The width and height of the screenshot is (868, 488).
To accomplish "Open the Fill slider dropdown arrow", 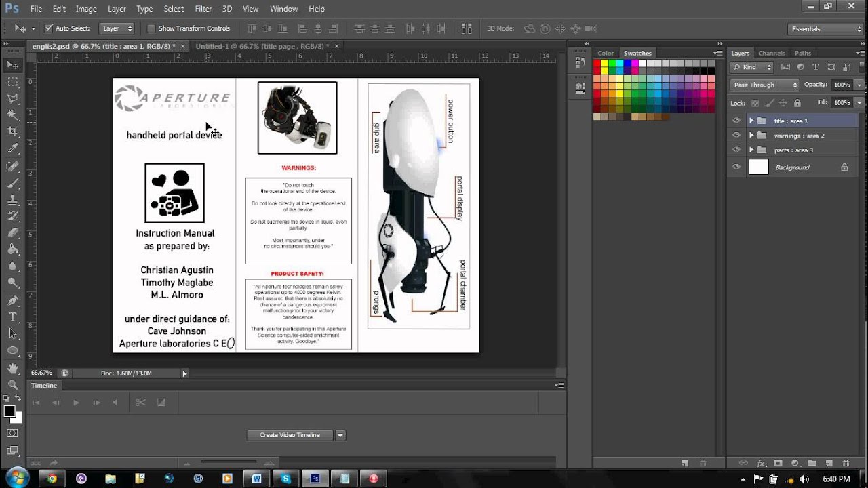I will [x=860, y=102].
